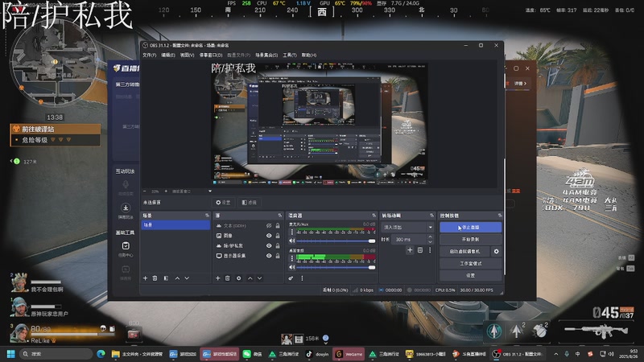Increase transition duration stepper up
The height and width of the screenshot is (362, 644).
(430, 237)
